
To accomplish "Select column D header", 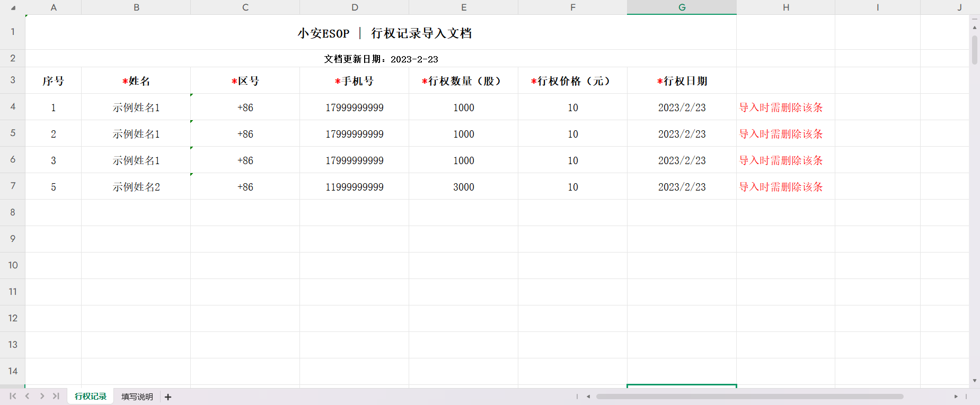I will point(355,7).
